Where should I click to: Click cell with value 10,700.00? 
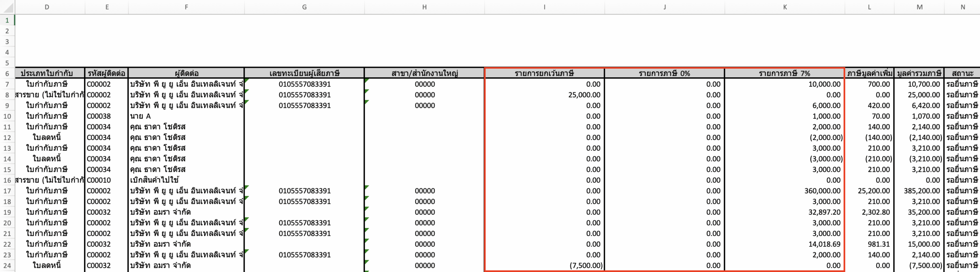point(920,84)
